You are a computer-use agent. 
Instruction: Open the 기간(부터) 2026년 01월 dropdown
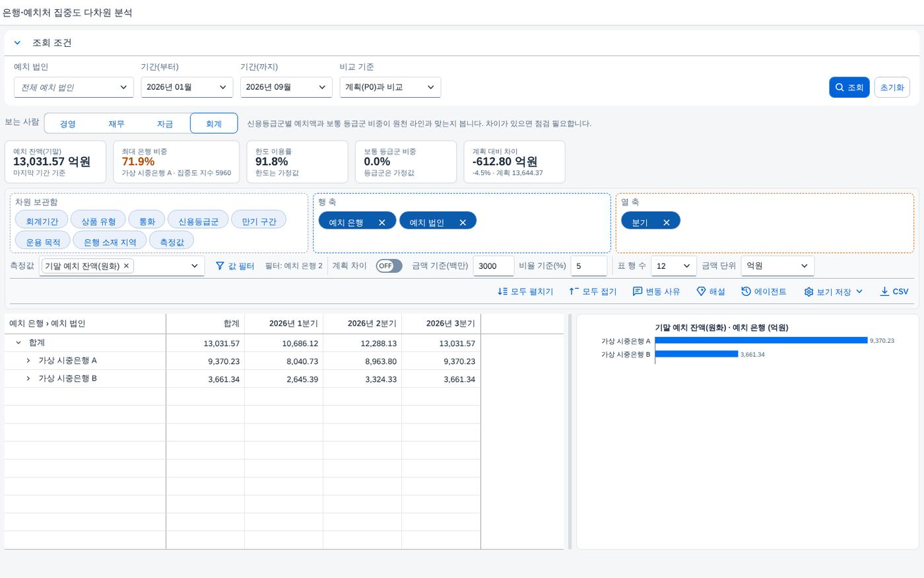pos(187,87)
